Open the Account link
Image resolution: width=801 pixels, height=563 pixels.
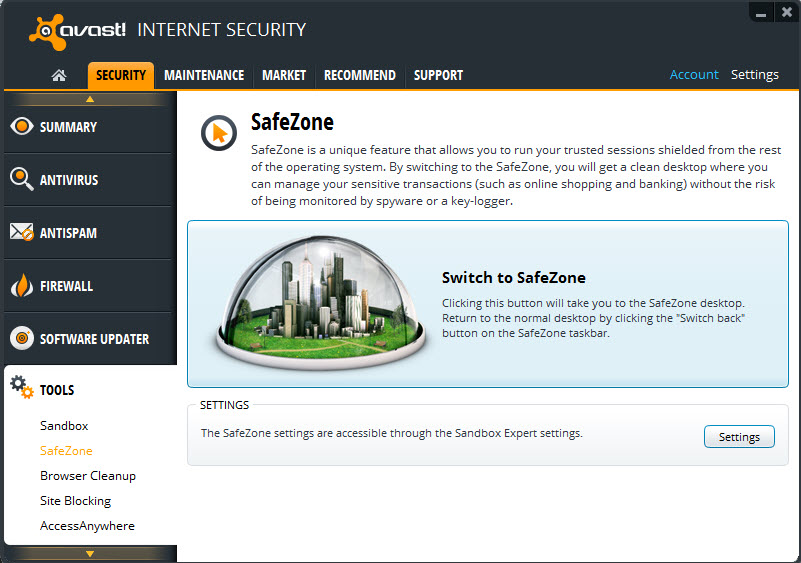click(x=694, y=75)
